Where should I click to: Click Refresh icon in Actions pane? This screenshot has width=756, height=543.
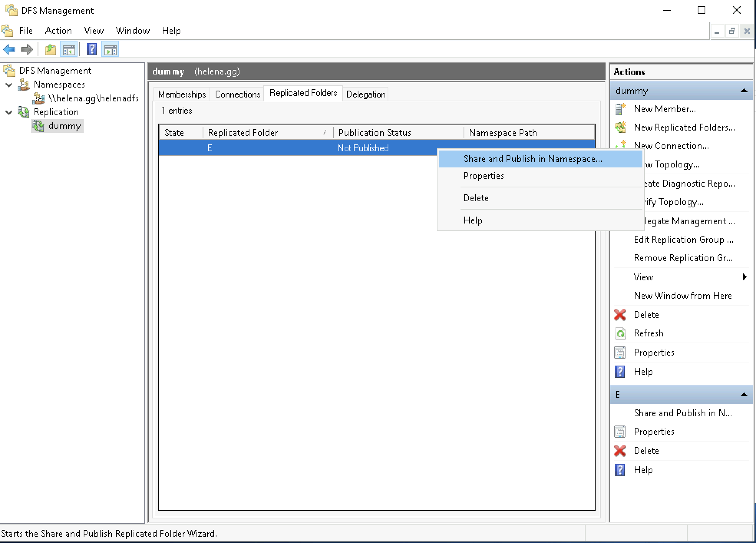coord(620,333)
